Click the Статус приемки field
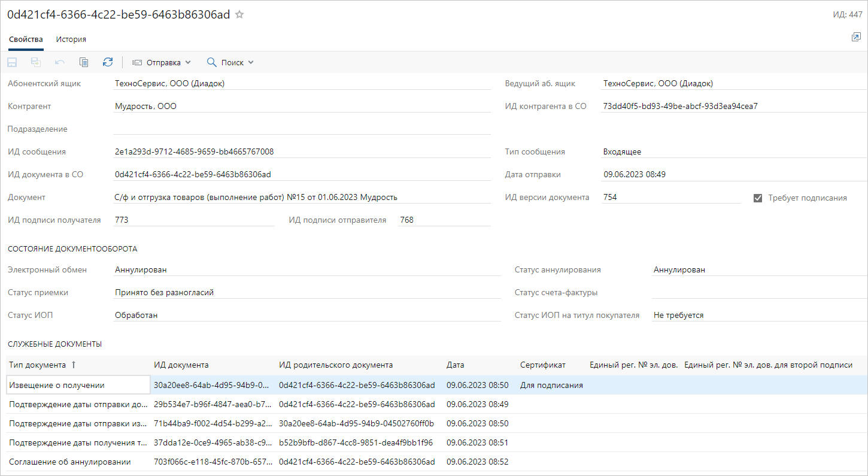This screenshot has height=476, width=868. pos(306,293)
